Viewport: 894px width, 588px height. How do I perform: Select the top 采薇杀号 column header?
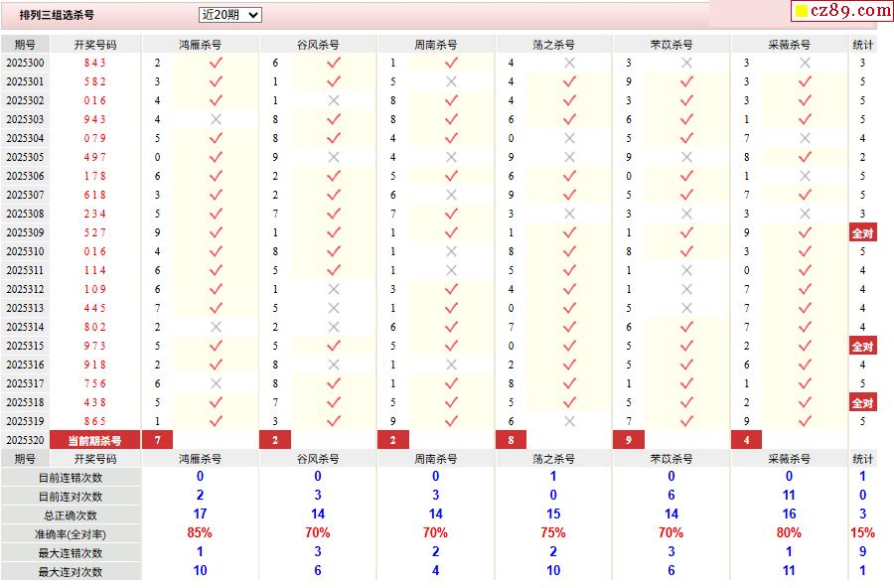tap(789, 45)
